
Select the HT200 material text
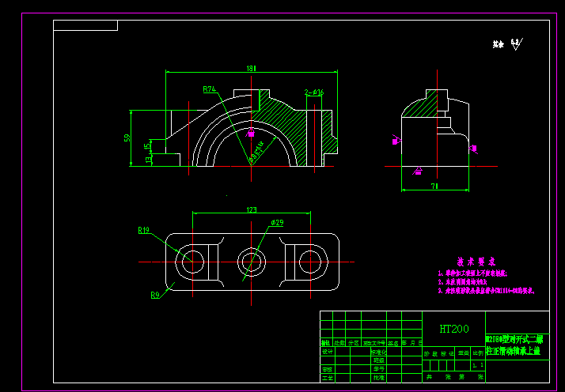point(454,329)
